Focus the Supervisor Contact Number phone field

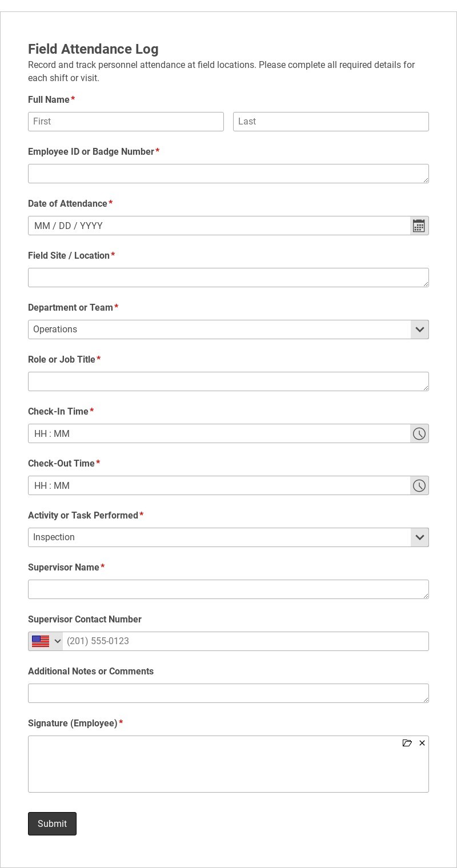246,641
